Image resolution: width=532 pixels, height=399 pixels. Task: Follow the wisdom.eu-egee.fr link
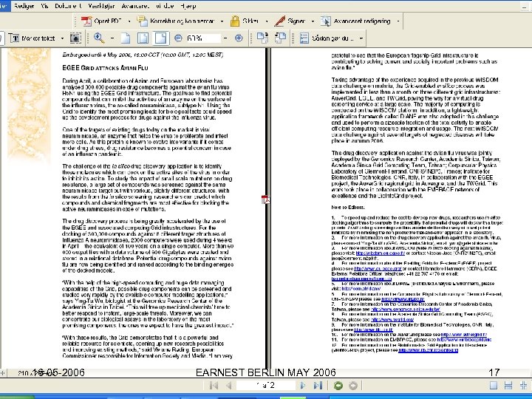pyautogui.click(x=380, y=253)
